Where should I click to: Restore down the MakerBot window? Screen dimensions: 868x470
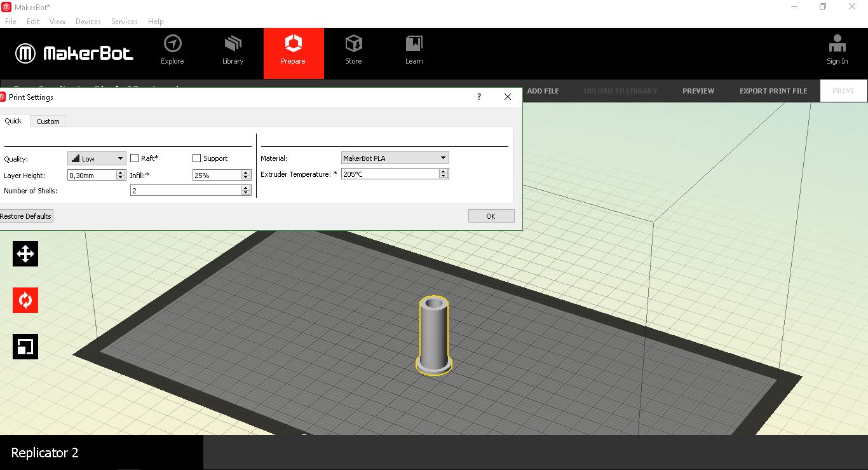pyautogui.click(x=823, y=7)
